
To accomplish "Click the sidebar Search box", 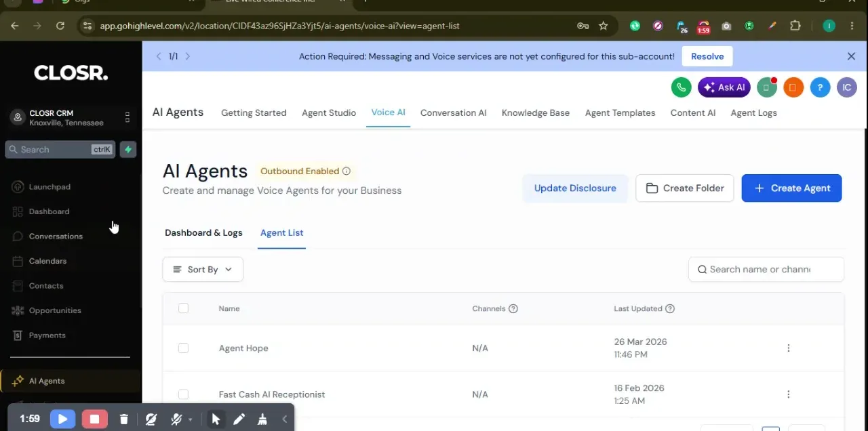I will coord(60,150).
